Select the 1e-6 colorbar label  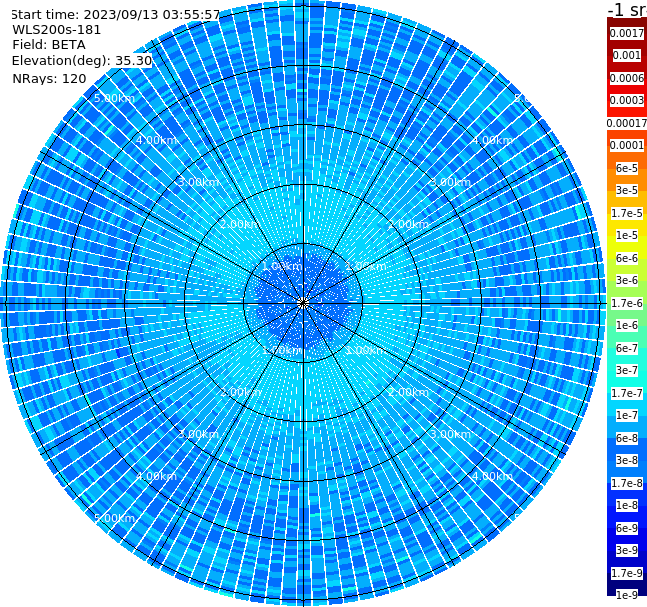point(627,325)
